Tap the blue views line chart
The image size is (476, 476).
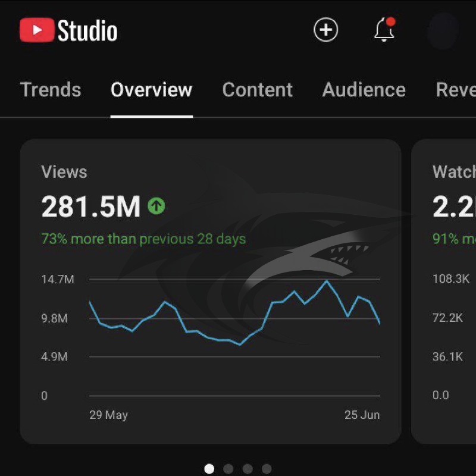coord(234,313)
